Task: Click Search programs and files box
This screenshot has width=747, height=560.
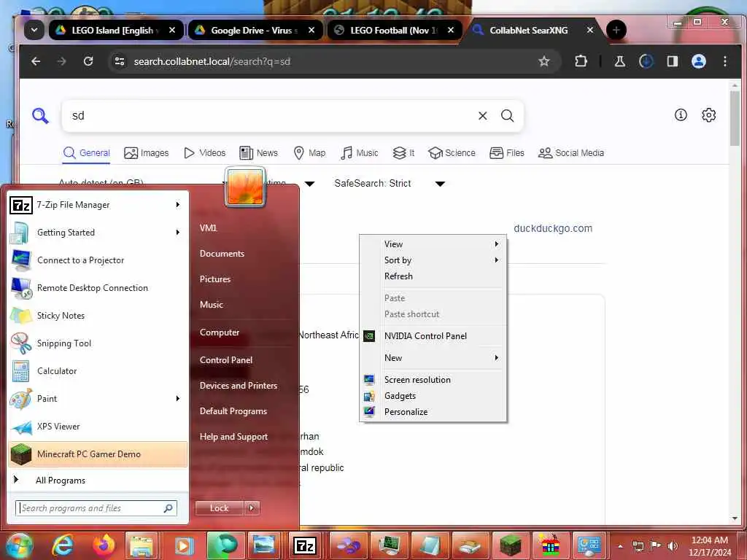Action: 96,508
